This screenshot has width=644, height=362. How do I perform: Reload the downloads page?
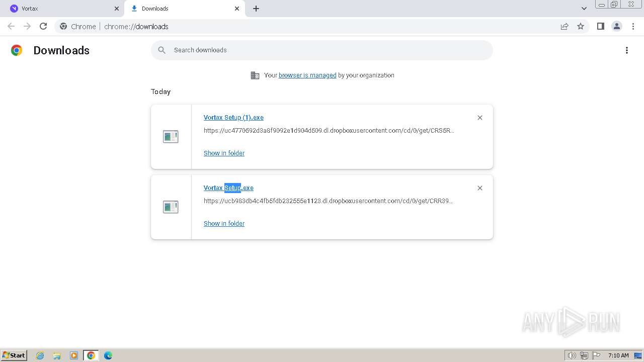pyautogui.click(x=43, y=26)
